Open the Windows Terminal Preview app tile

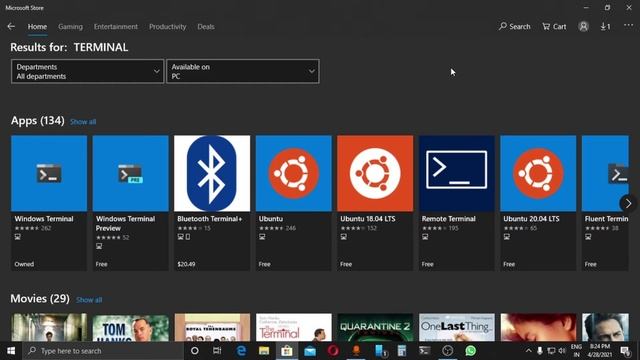[x=131, y=203]
